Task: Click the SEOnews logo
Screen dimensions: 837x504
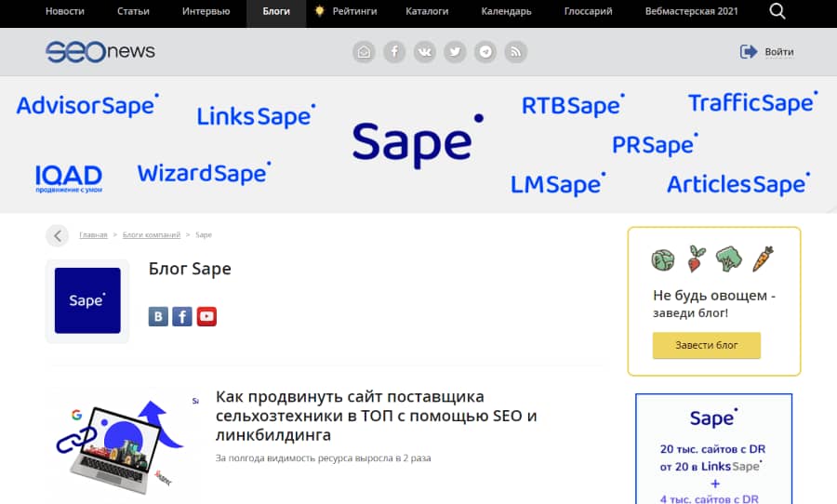Action: [100, 52]
